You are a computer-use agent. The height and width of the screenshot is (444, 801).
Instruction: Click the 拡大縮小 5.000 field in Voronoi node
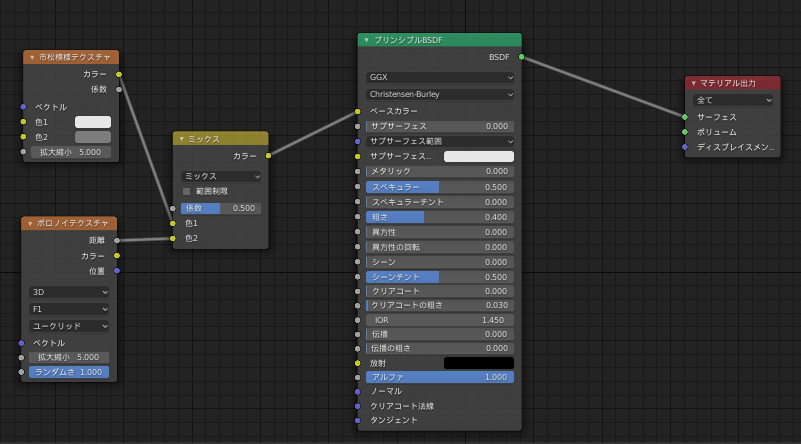click(69, 357)
